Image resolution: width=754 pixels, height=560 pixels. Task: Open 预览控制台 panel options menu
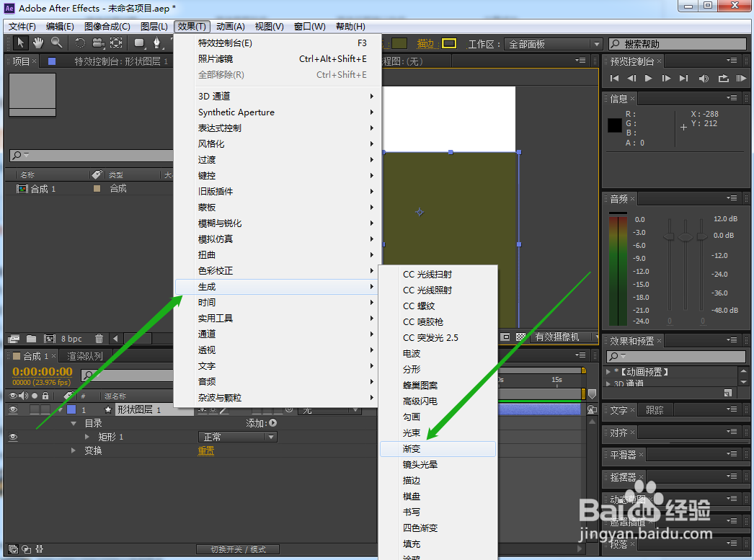(x=732, y=61)
